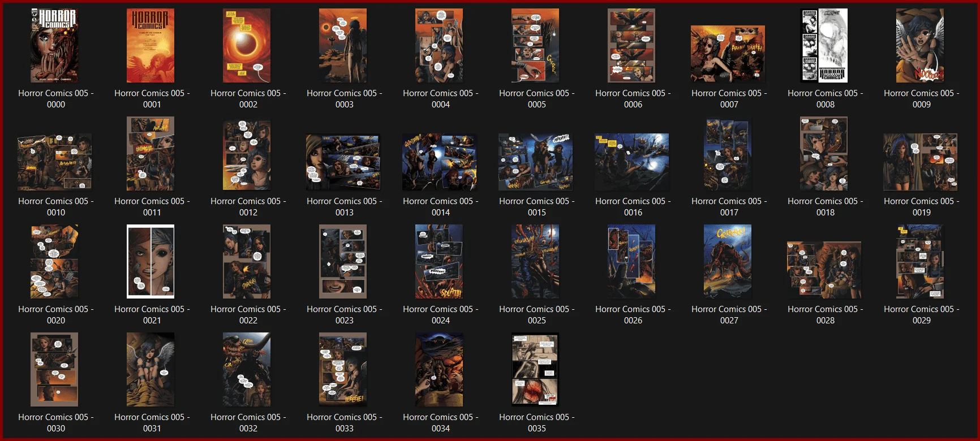Choose the Horror Comics 005 - 0035 page thumbnail
Image resolution: width=980 pixels, height=441 pixels.
point(535,369)
